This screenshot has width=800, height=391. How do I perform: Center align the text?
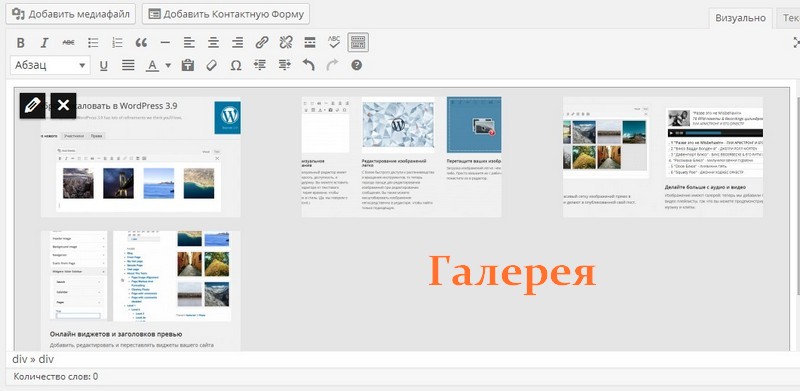213,43
